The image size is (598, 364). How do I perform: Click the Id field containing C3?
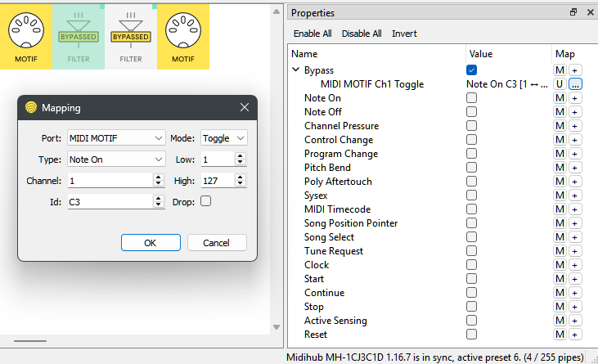110,201
